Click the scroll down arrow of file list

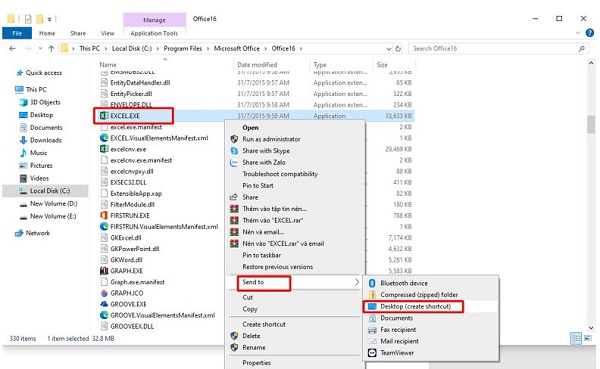591,328
